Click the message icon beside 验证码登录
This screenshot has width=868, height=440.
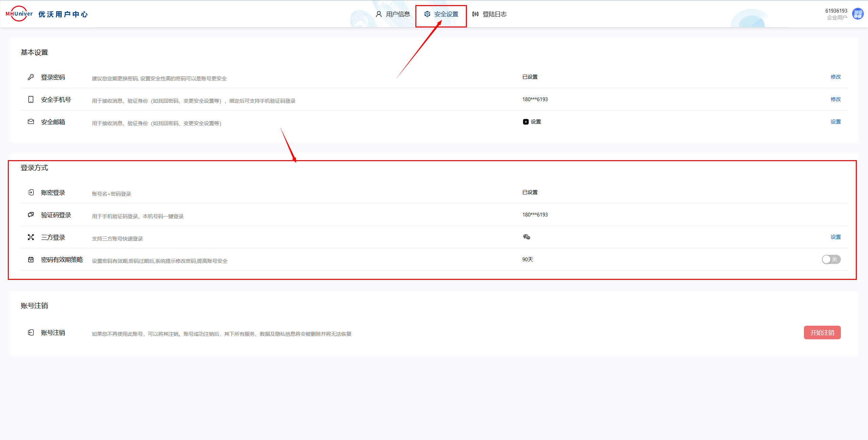(x=31, y=214)
